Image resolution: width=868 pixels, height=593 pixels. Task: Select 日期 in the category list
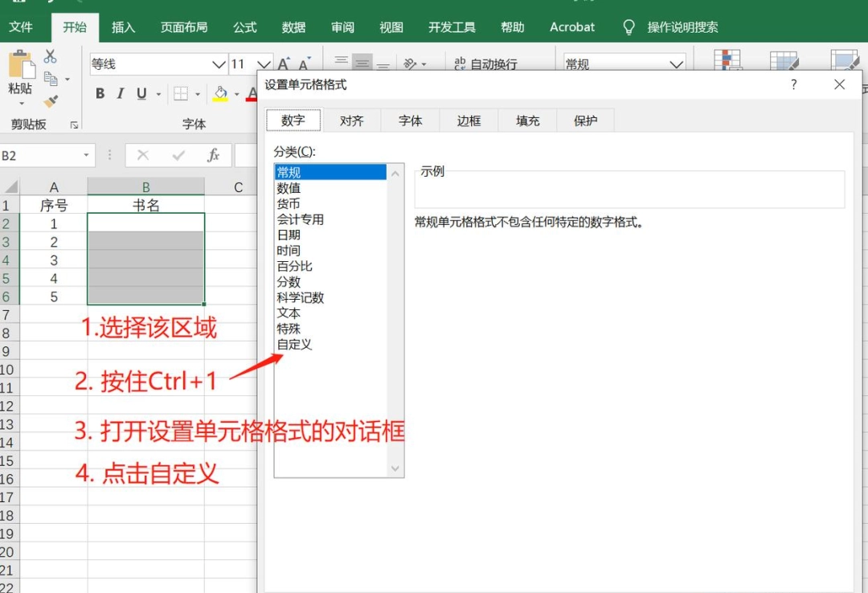click(330, 235)
